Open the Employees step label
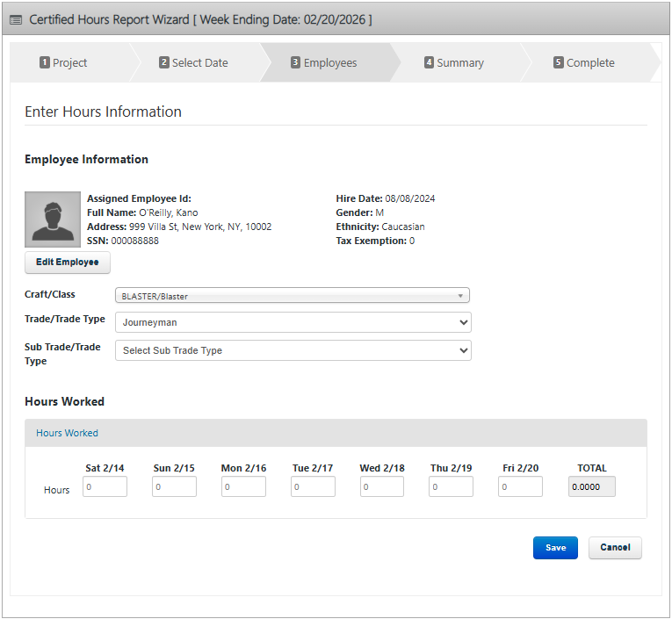672x619 pixels. (x=330, y=63)
